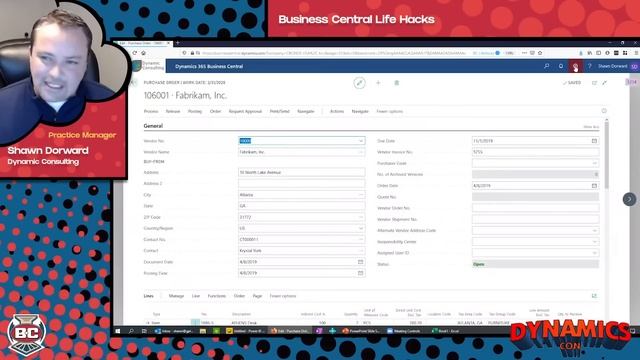
Task: Expand the Vendor No. dropdown
Action: 361,141
